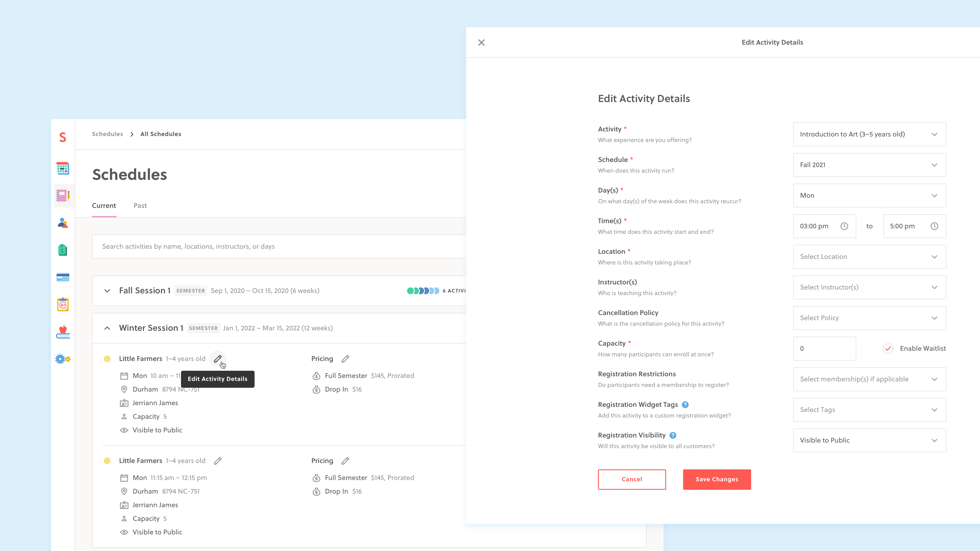Click the Cancel button
The image size is (980, 551).
tap(631, 479)
